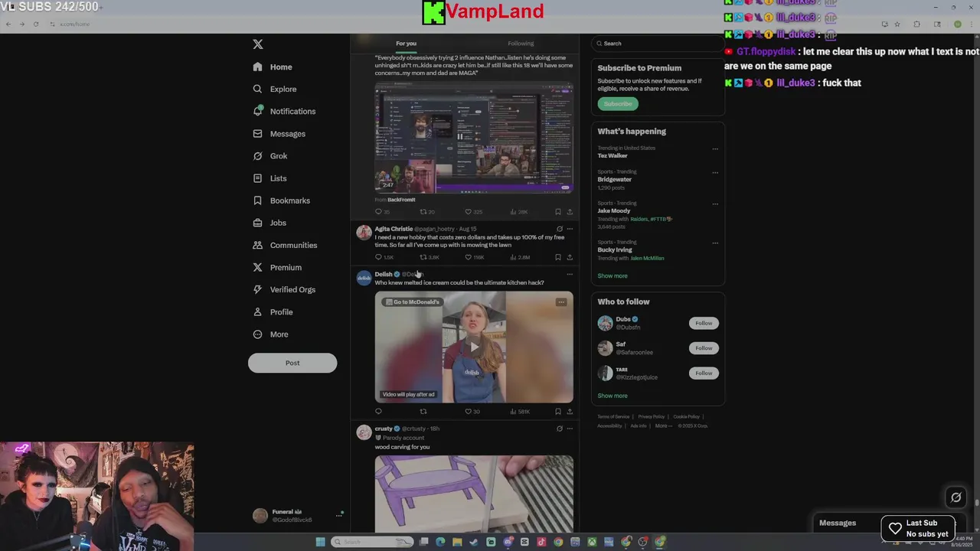Share the Delish post
The width and height of the screenshot is (980, 551).
(570, 412)
